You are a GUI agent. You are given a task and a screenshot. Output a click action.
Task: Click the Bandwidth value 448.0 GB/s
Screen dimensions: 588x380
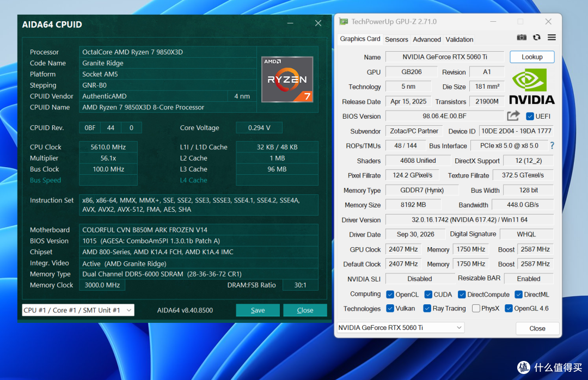pos(522,205)
